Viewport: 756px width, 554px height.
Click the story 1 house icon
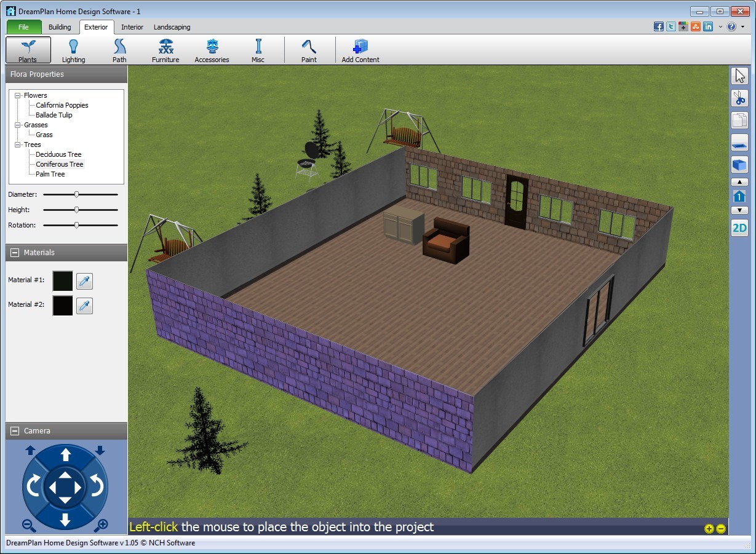pos(739,196)
